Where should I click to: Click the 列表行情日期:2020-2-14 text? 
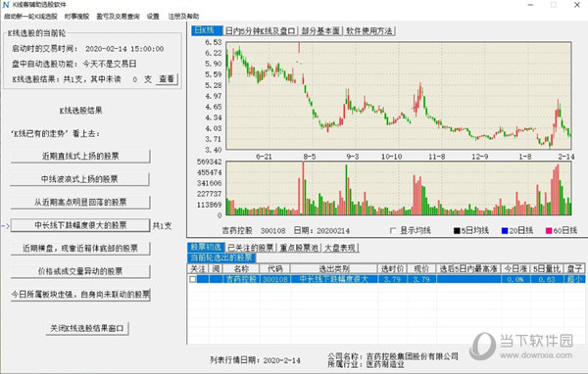[255, 360]
